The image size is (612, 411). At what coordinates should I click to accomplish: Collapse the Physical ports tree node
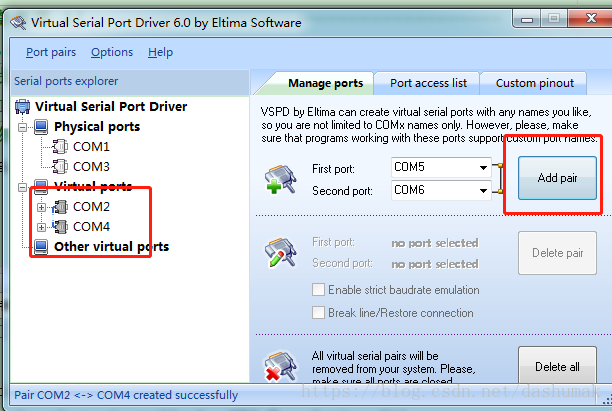(23, 127)
